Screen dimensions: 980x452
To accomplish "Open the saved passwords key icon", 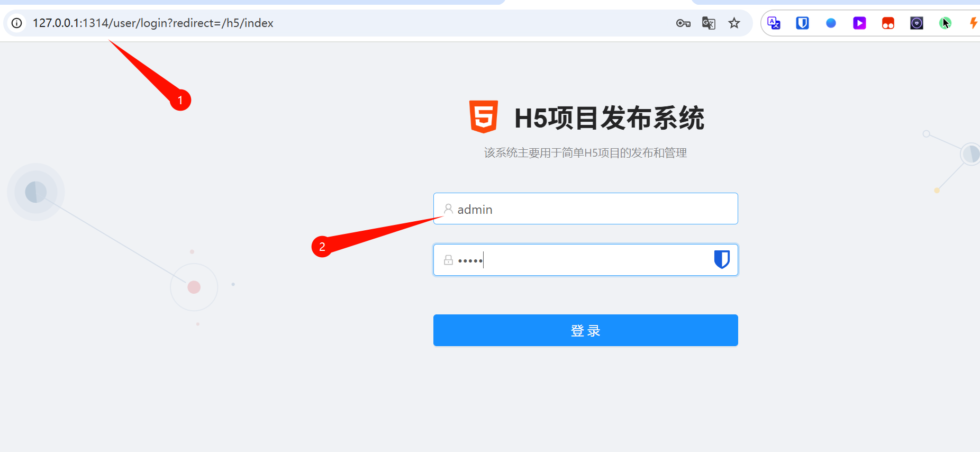I will 683,23.
